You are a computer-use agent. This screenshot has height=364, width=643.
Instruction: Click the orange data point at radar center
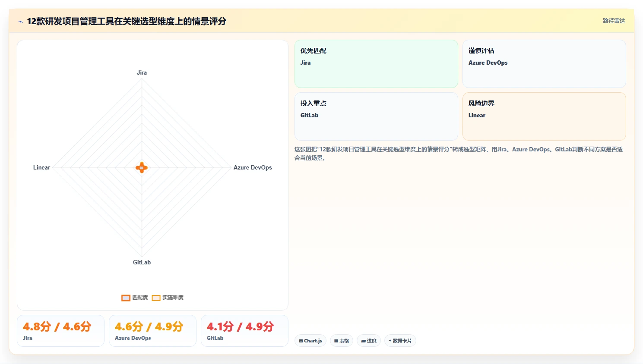point(142,168)
